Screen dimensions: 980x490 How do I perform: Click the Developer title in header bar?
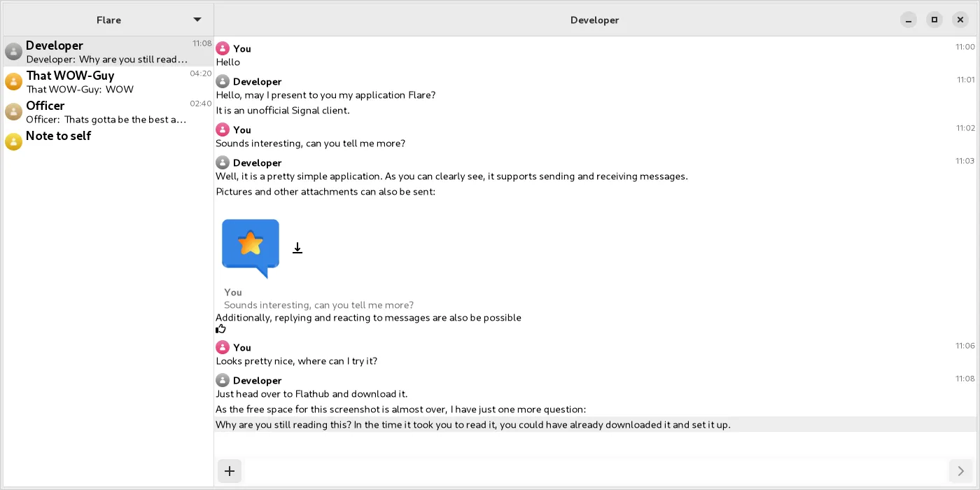594,20
